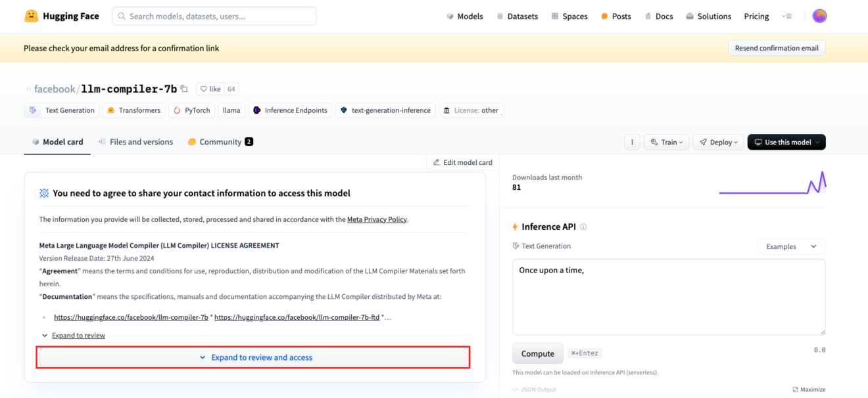Switch to the Model card tab
868x398 pixels.
(57, 142)
